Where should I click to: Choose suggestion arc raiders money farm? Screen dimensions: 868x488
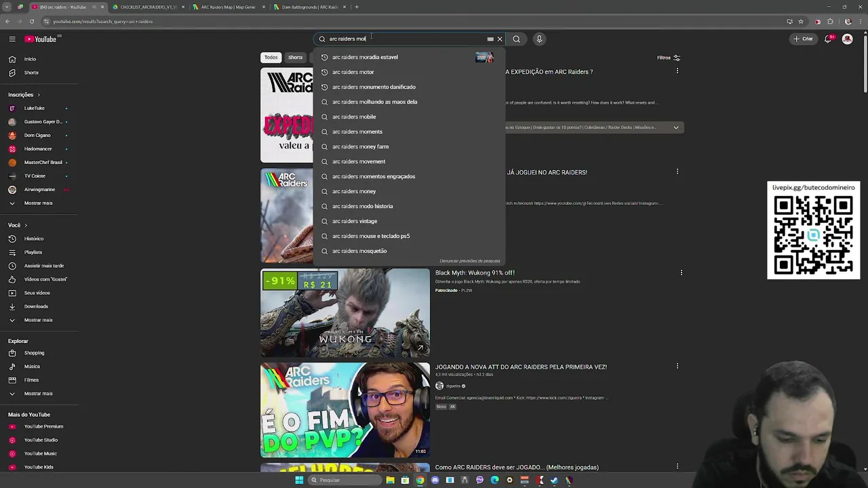(409, 146)
